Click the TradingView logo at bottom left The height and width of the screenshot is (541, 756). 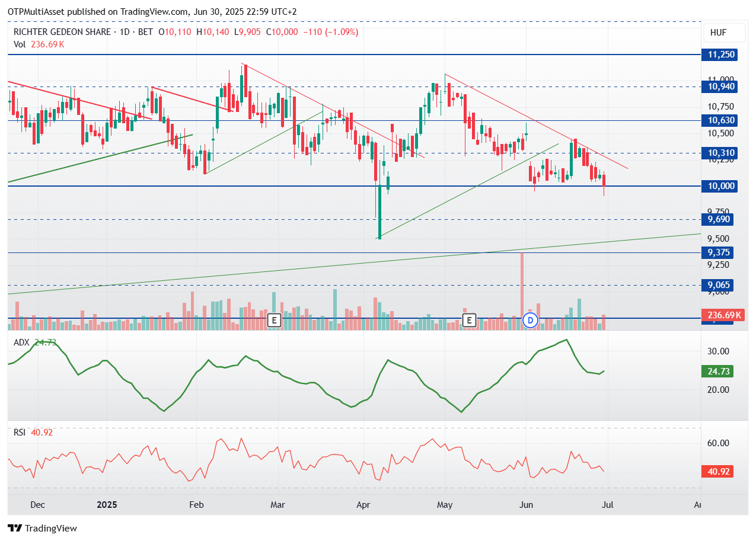[x=42, y=528]
